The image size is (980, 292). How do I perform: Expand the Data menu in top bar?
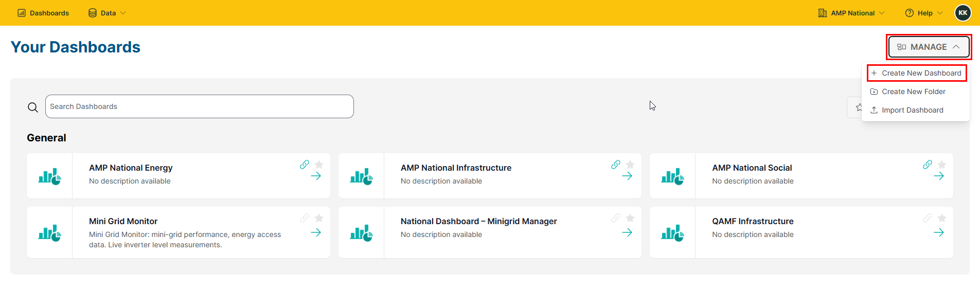(x=107, y=13)
